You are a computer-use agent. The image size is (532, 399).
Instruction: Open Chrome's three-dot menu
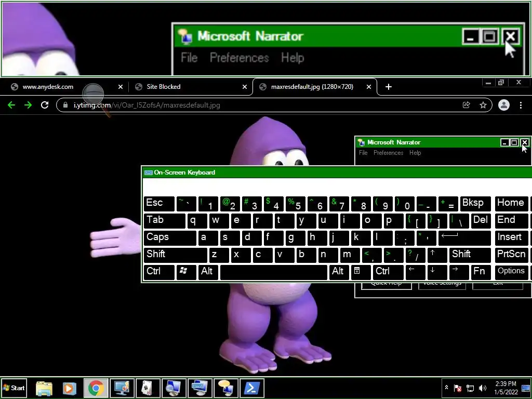click(521, 105)
